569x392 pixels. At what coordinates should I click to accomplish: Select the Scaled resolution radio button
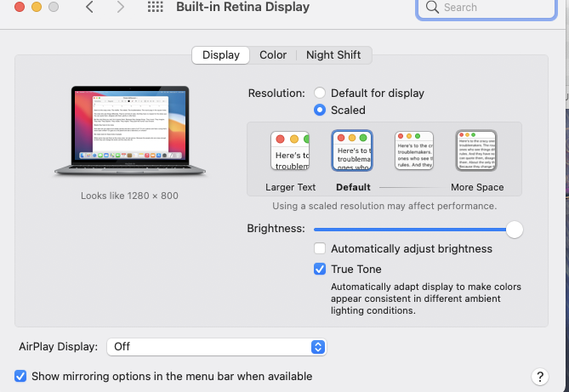pyautogui.click(x=320, y=110)
